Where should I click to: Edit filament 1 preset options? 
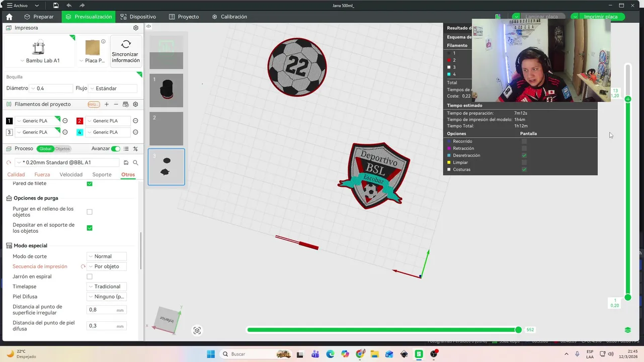coord(65,121)
